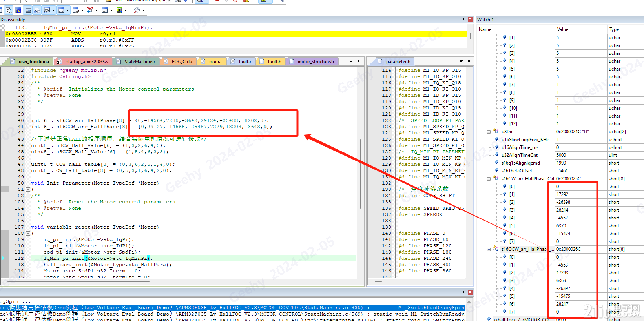Click the Trace Windows toolbar icon
The width and height of the screenshot is (644, 321).
pyautogui.click(x=105, y=10)
